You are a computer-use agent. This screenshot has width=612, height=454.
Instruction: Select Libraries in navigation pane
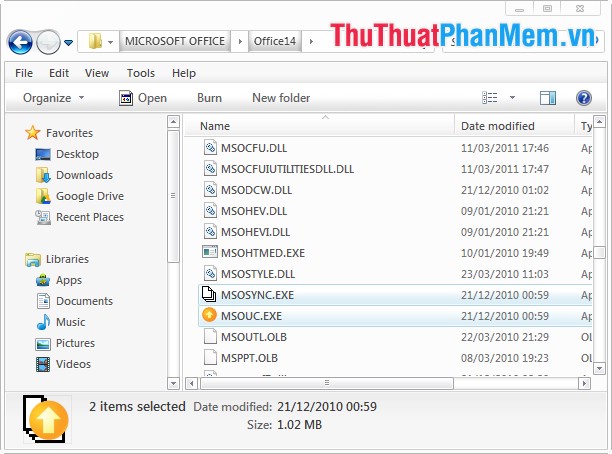[x=67, y=259]
